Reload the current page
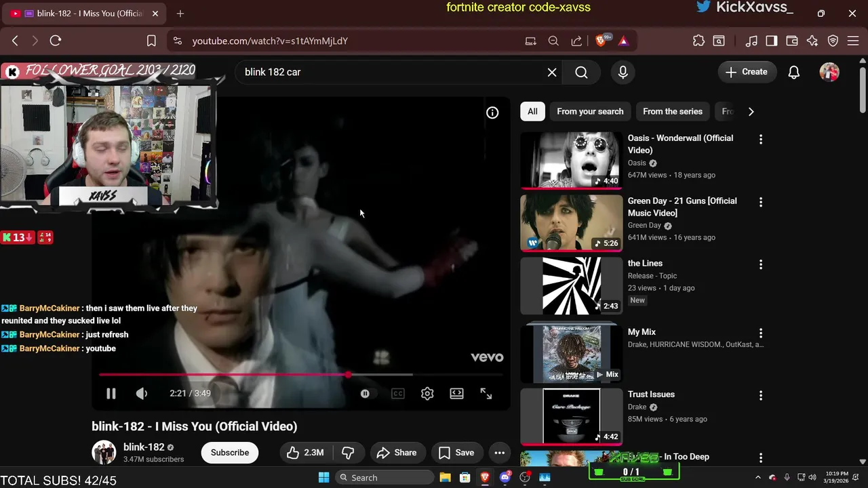 (56, 41)
